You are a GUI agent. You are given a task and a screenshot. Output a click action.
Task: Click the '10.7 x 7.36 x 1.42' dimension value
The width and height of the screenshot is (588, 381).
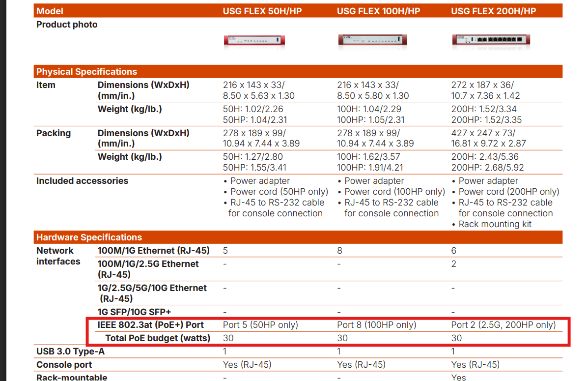click(x=485, y=96)
